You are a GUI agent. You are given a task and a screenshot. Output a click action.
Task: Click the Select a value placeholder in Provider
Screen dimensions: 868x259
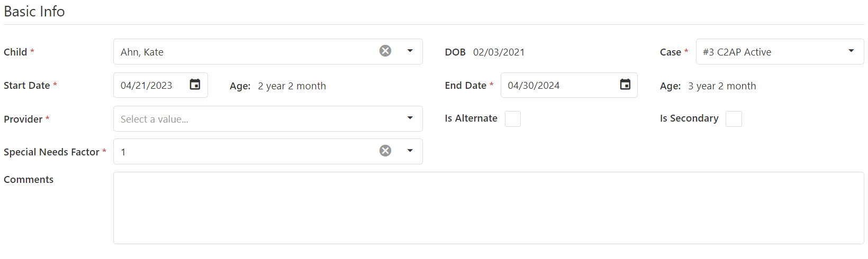155,119
